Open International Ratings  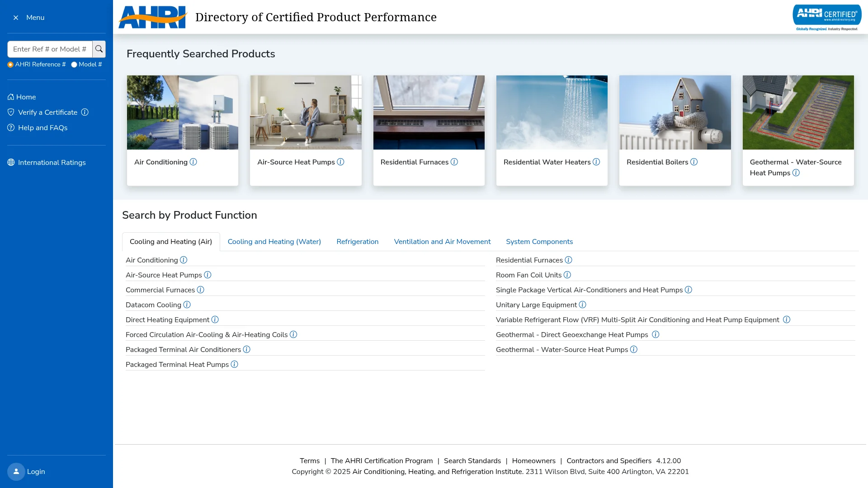tap(47, 163)
